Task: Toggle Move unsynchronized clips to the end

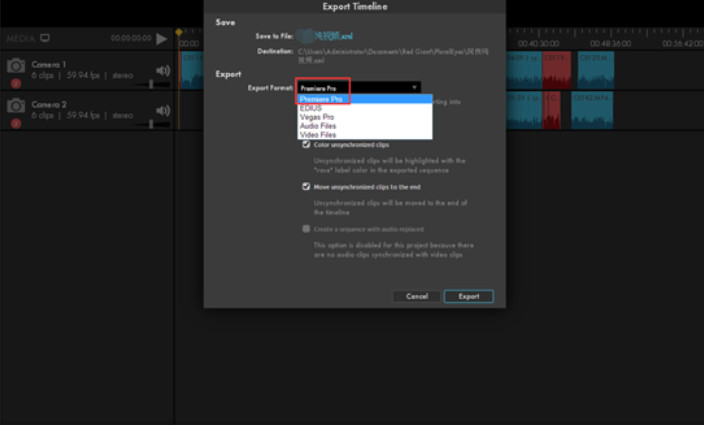Action: pyautogui.click(x=306, y=187)
